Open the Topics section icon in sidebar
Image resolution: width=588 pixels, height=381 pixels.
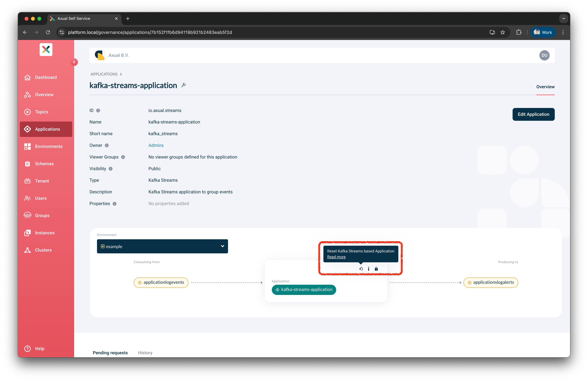(27, 112)
